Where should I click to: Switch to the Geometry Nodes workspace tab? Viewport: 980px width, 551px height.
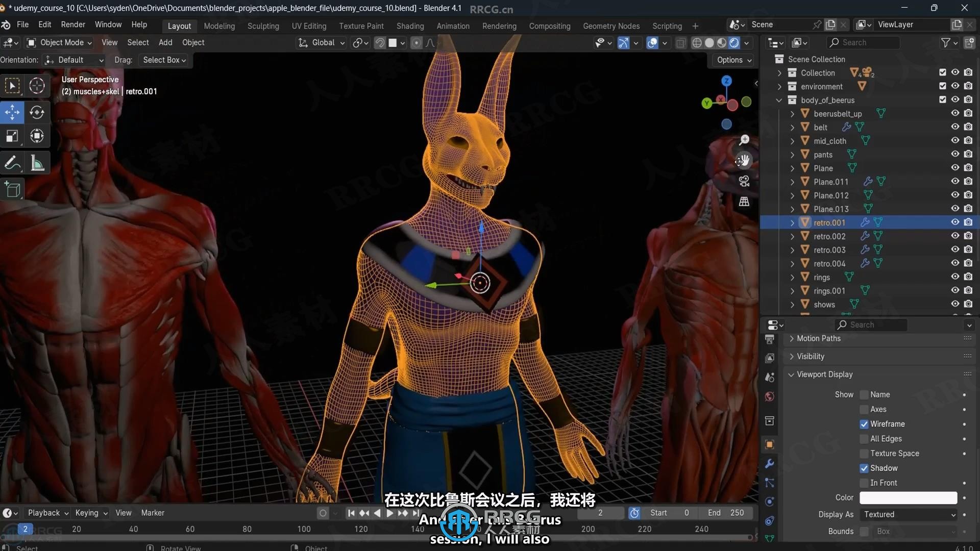[x=611, y=26]
